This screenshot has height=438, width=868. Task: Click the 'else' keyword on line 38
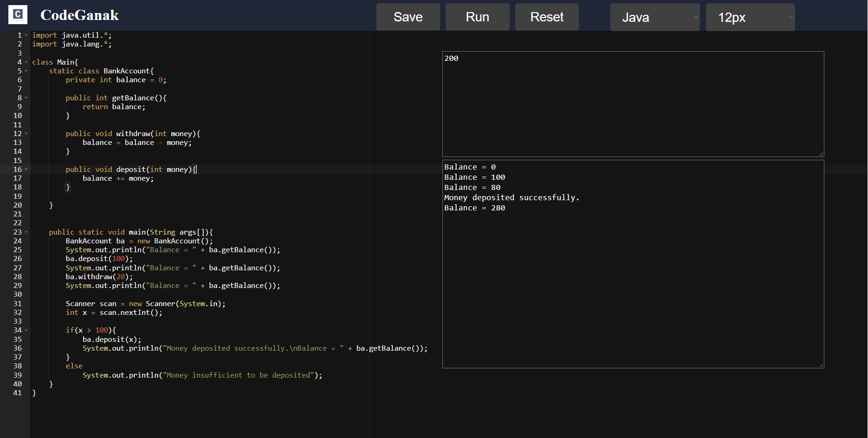click(x=74, y=366)
